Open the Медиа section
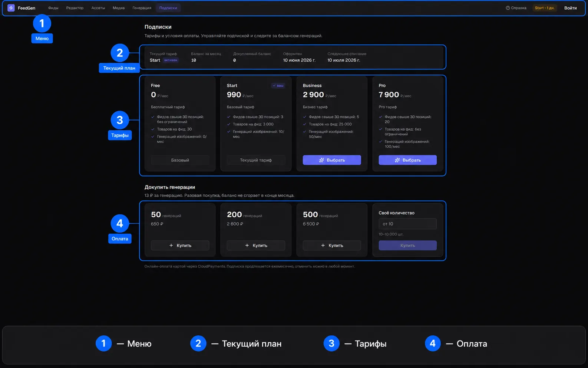 [119, 8]
